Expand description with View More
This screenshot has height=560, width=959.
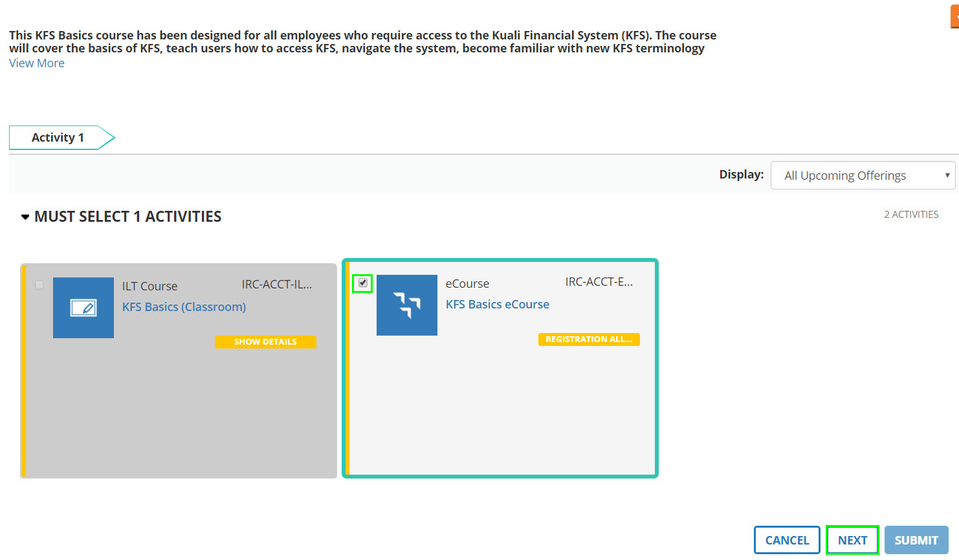pos(37,63)
